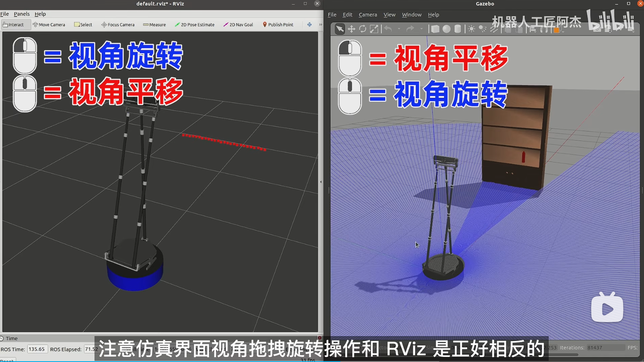Choose the Gazebo selection arrow mode

pyautogui.click(x=340, y=29)
